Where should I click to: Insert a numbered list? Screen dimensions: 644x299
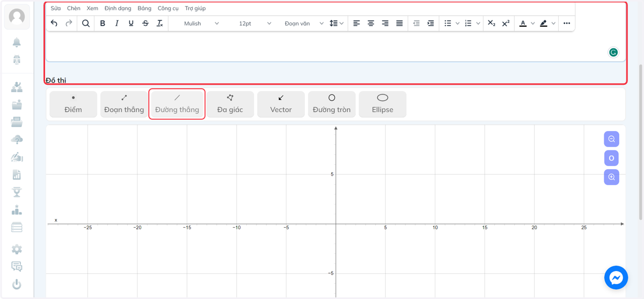[x=468, y=23]
